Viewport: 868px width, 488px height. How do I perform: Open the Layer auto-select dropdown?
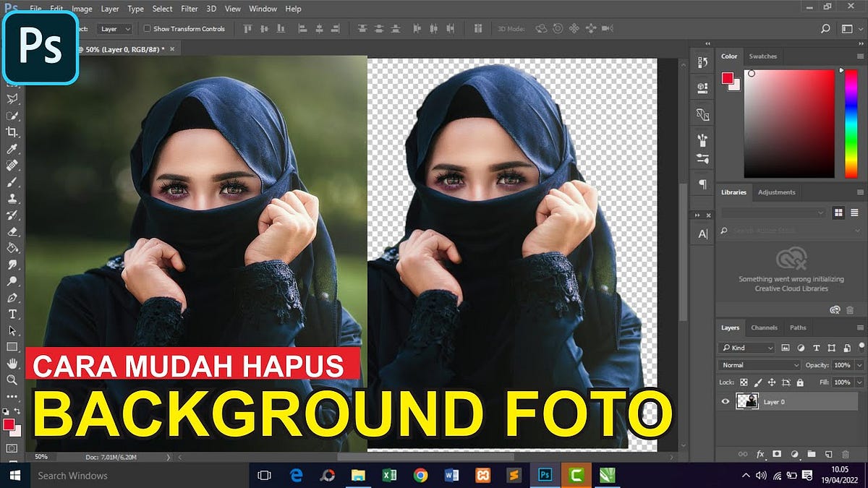pyautogui.click(x=114, y=29)
